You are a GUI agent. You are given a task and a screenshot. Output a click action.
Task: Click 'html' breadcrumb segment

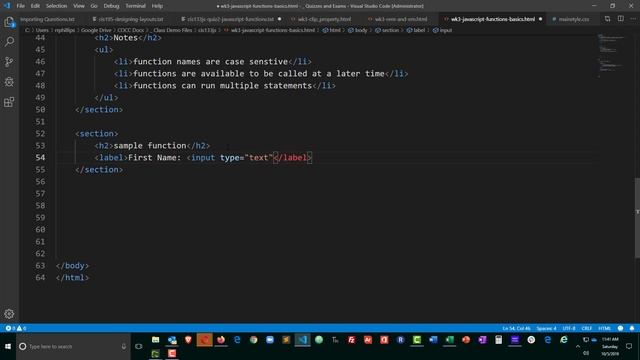coord(331,30)
